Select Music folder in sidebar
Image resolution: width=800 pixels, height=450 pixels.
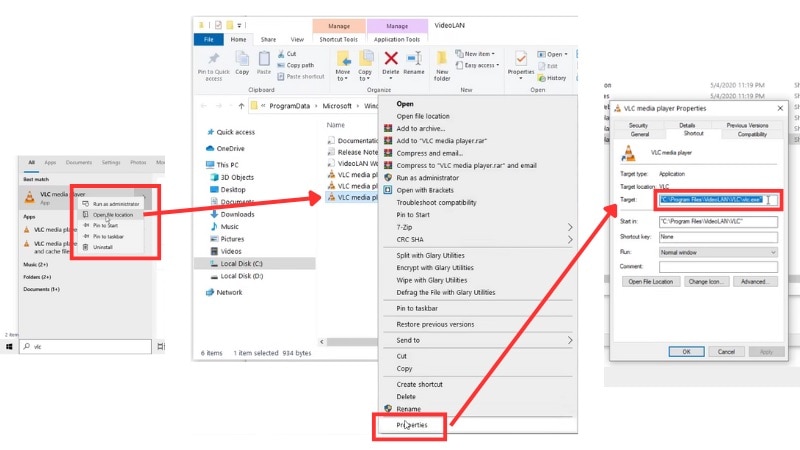(224, 227)
